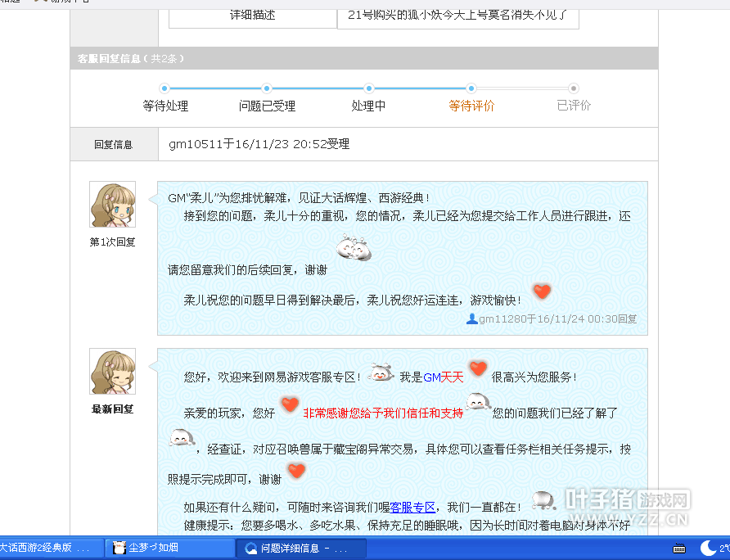
Task: Click the smiling cloud emoticon after 网易游戏客服专区
Action: pyautogui.click(x=381, y=373)
